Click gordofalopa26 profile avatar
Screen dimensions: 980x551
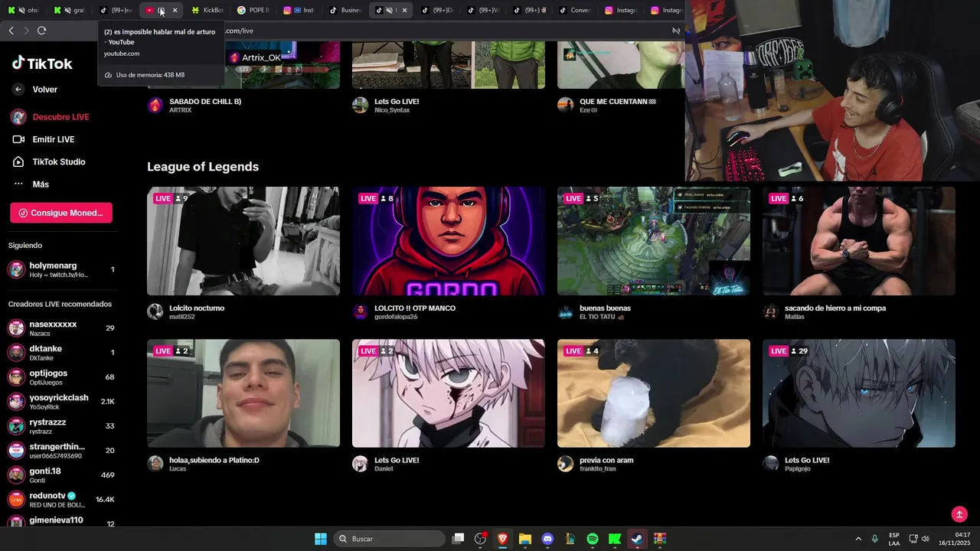(361, 311)
